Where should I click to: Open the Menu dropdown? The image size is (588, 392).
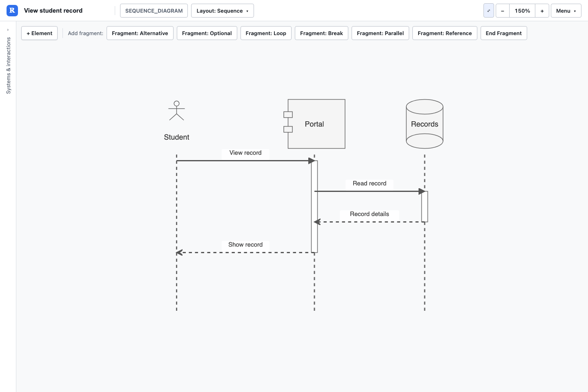click(566, 11)
